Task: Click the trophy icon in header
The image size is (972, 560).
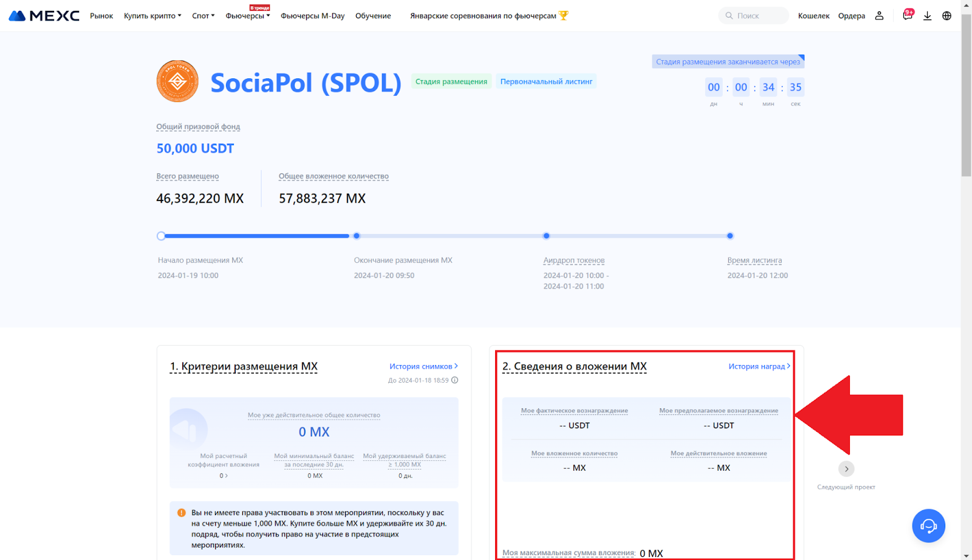Action: [564, 16]
